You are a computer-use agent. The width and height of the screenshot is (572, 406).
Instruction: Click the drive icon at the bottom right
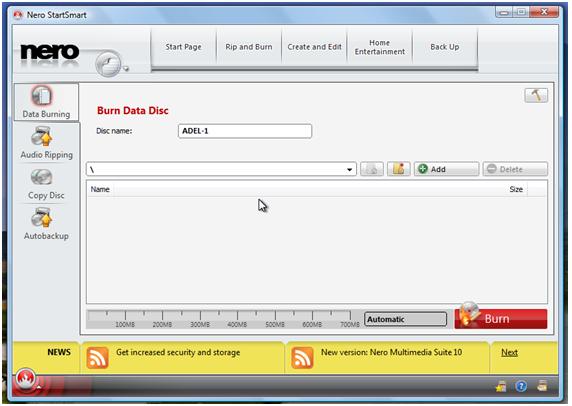[542, 386]
